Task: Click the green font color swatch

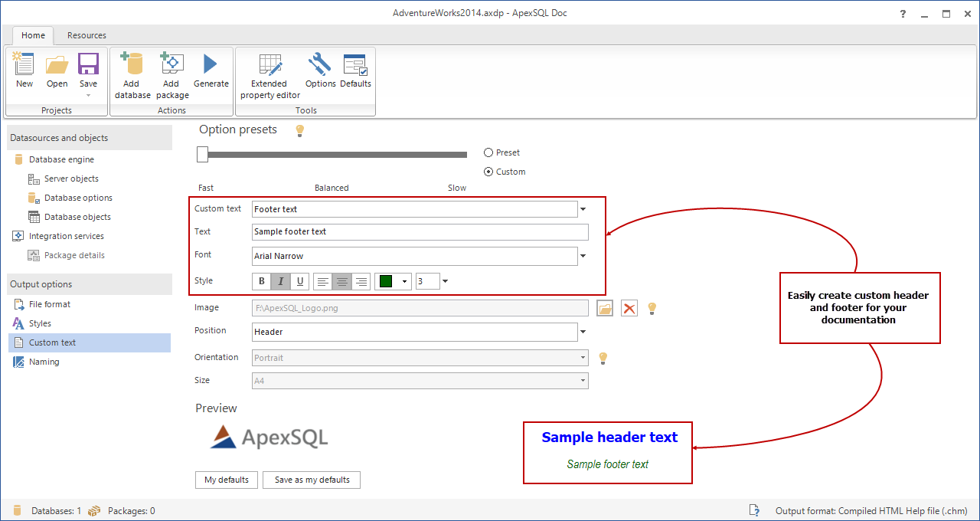Action: 386,281
